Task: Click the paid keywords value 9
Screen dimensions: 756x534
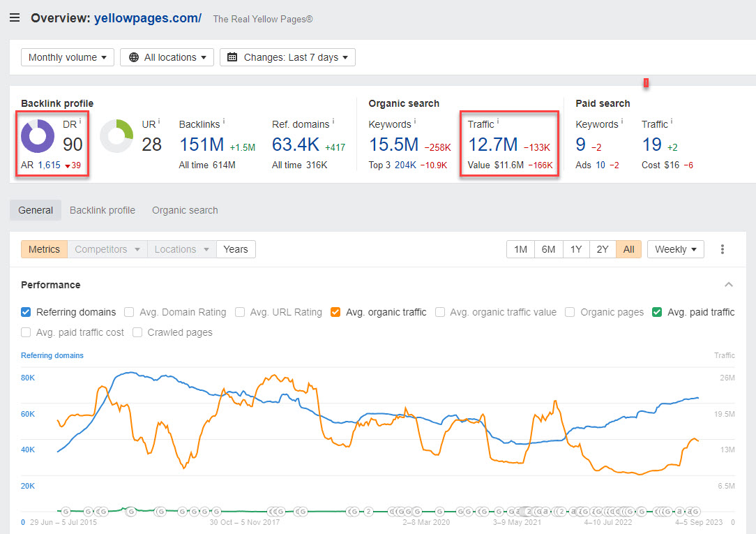Action: 580,144
